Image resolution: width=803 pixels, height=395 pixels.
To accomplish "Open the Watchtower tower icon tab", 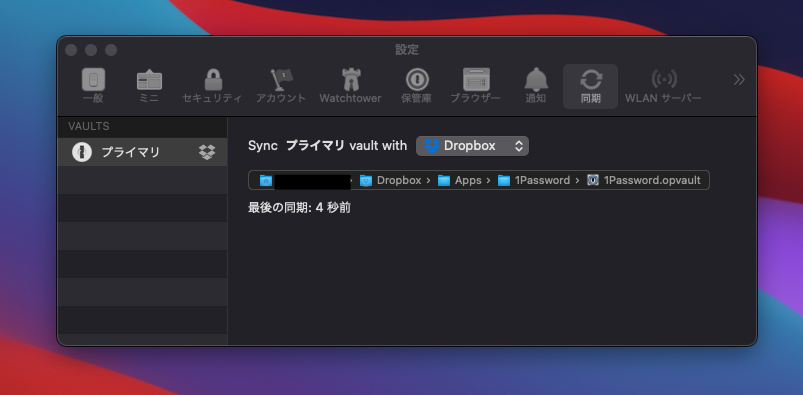I will 350,86.
